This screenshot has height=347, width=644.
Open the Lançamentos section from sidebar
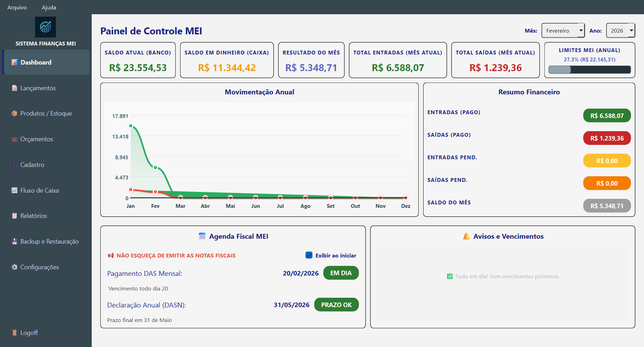(38, 88)
